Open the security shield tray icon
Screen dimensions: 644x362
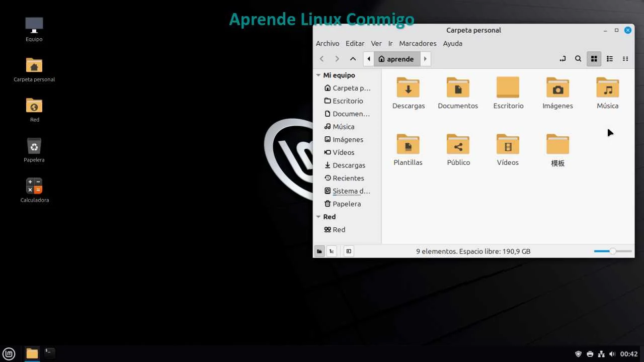point(578,354)
